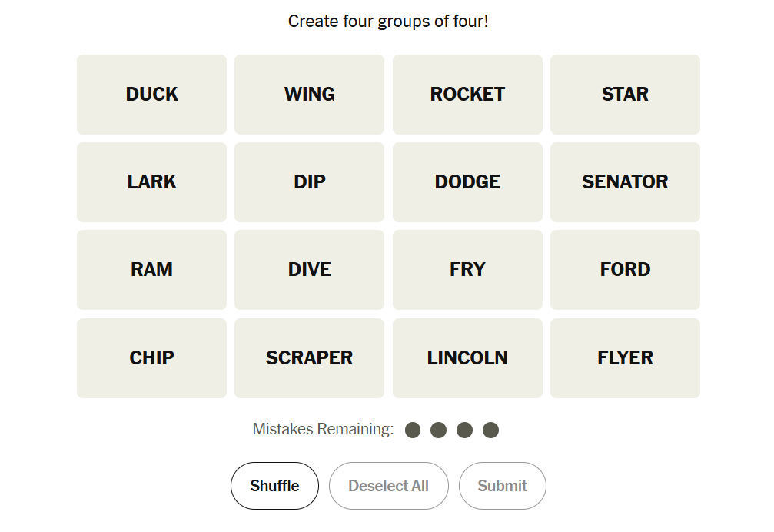Screen dimensions: 774x532
Task: Pick the ROCKET tile
Action: tap(467, 95)
